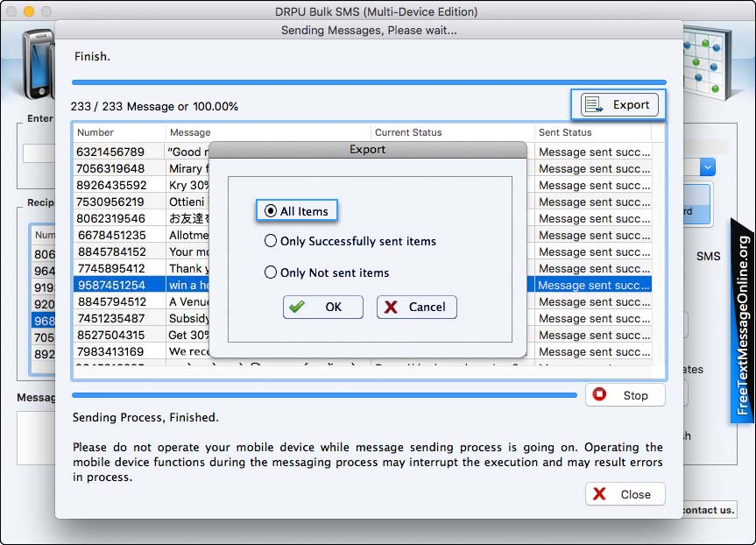The image size is (756, 545).
Task: Click the 233 / 233 Message counter text
Action: [154, 106]
